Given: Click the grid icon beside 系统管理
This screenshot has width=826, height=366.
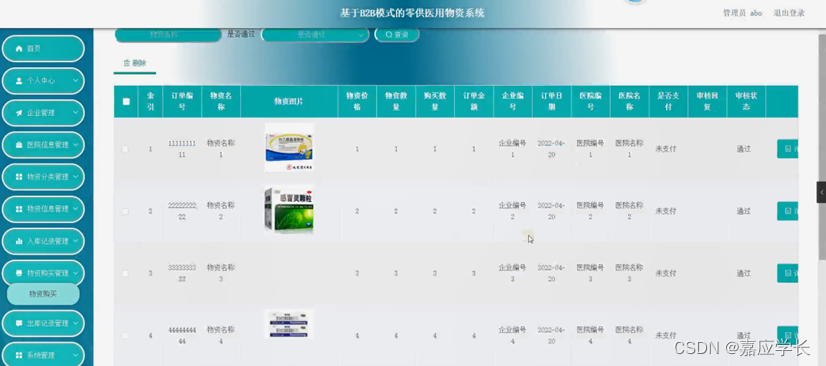Looking at the screenshot, I should point(19,355).
